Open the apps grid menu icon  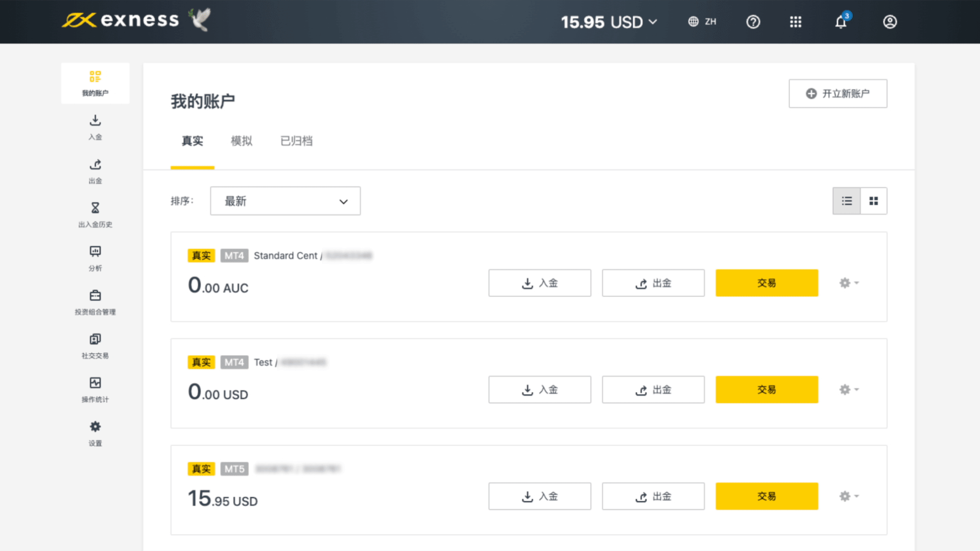click(795, 22)
